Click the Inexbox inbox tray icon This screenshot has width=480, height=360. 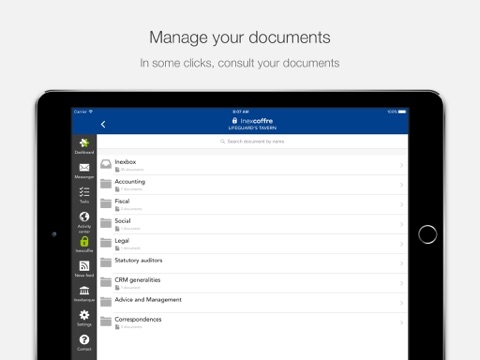pos(106,164)
